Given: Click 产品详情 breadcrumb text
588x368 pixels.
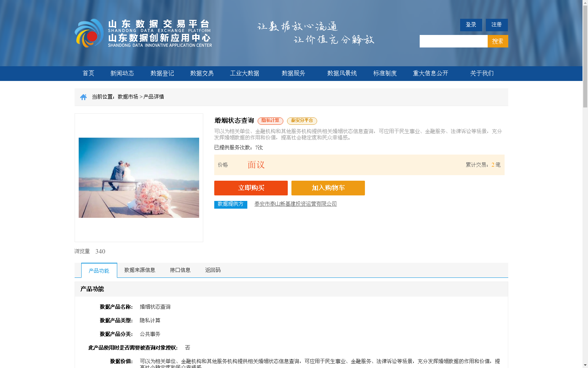Looking at the screenshot, I should point(154,97).
